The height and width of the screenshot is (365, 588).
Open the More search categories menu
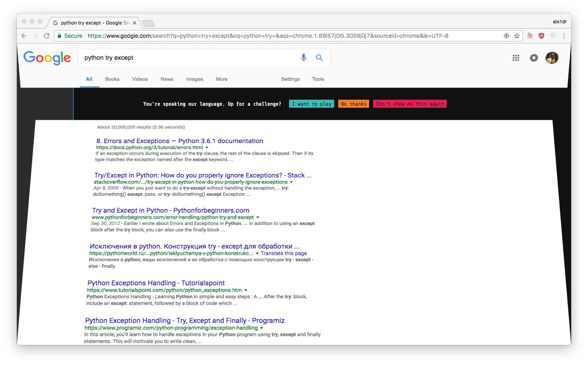click(x=222, y=79)
